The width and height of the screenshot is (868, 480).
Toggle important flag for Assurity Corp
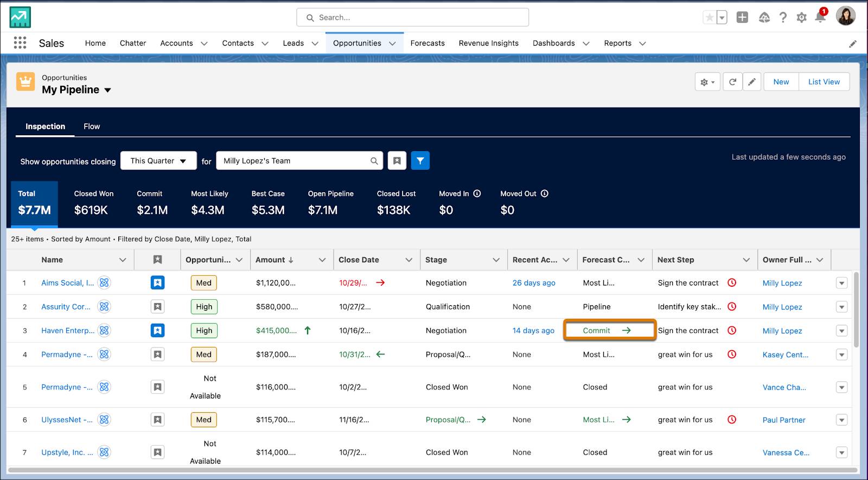[157, 306]
